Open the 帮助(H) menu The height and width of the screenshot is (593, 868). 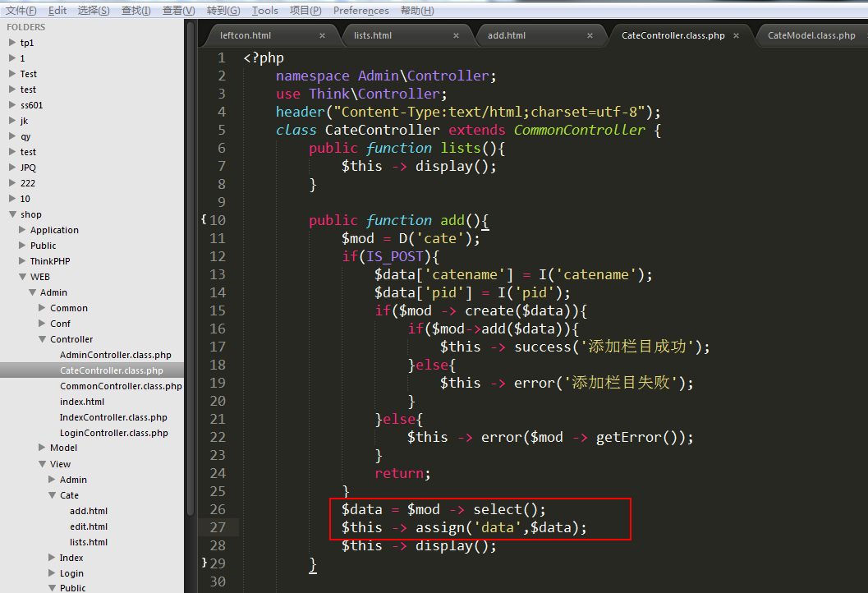417,11
